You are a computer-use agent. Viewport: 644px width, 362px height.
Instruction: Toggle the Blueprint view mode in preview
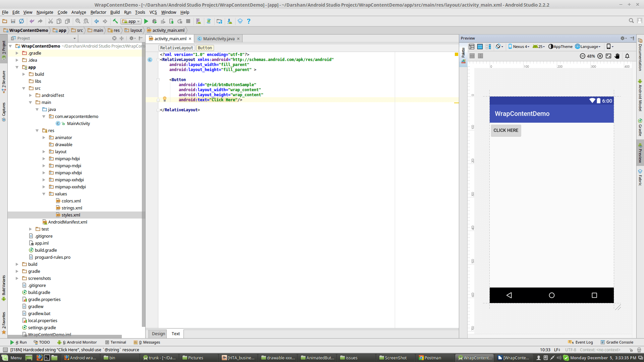[480, 47]
